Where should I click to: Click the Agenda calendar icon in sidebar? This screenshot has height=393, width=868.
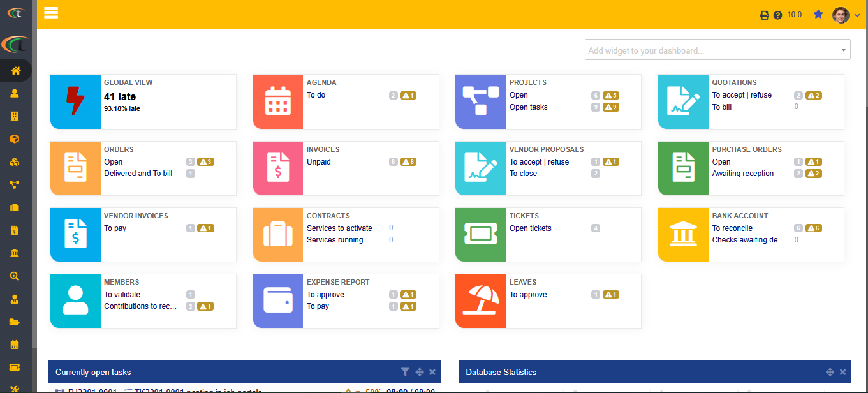pyautogui.click(x=15, y=345)
